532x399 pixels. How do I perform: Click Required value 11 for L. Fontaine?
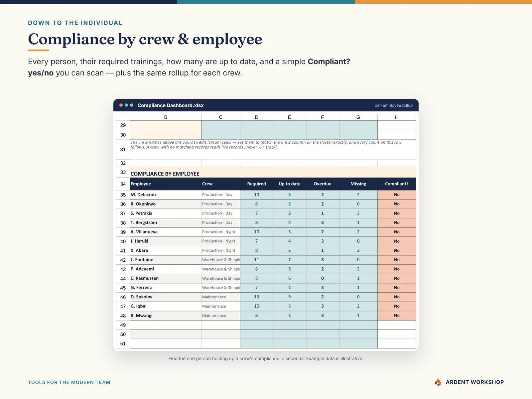[256, 260]
